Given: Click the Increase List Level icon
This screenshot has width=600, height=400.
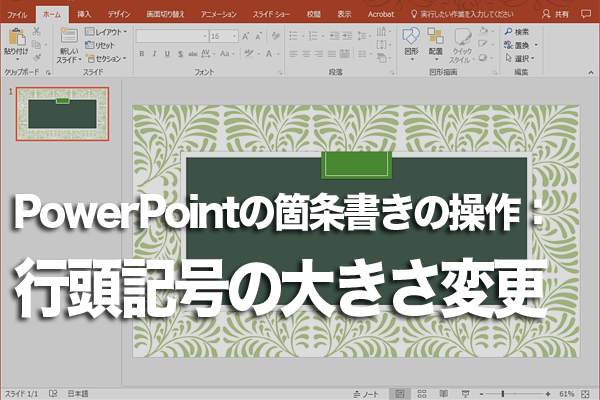Looking at the screenshot, I should tap(347, 36).
